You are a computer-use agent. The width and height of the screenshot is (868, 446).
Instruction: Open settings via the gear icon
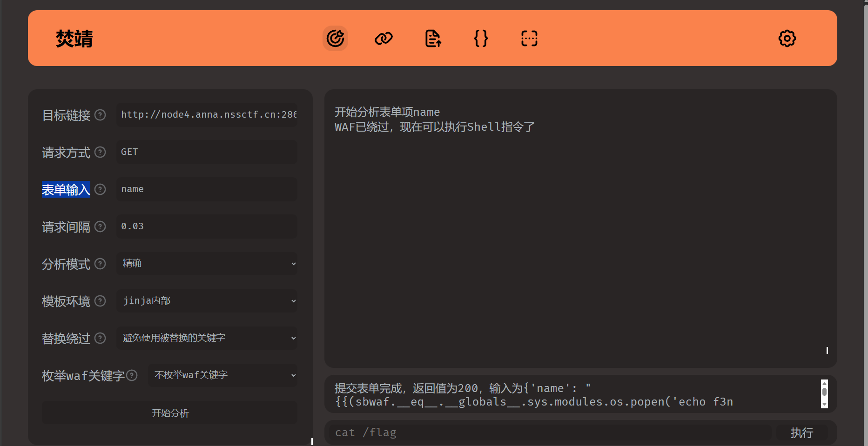point(787,38)
